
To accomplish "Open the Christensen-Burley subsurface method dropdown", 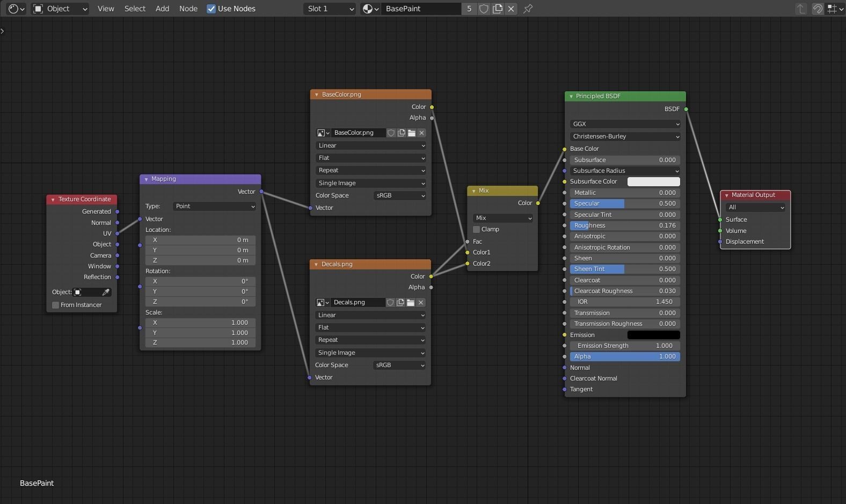I will pyautogui.click(x=625, y=136).
